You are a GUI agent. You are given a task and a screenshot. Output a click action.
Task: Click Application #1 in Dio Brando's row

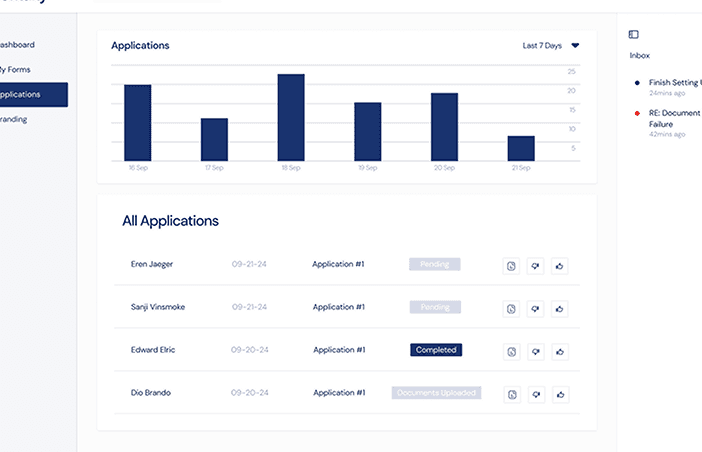[339, 393]
